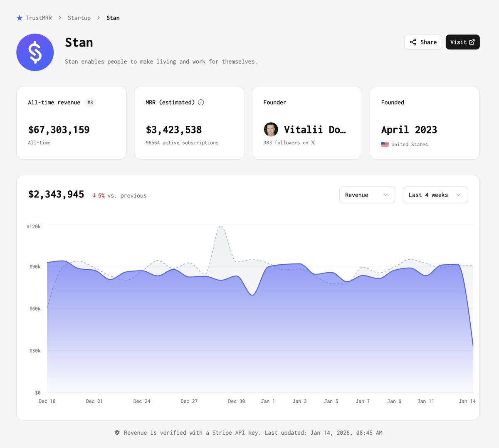Click the Jan 14 axis label
499x448 pixels.
pos(467,401)
